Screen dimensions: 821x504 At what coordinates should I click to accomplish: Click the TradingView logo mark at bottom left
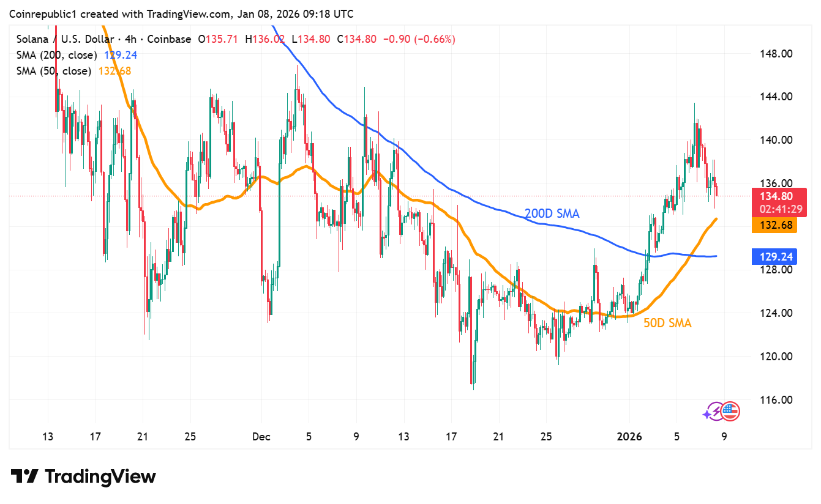click(x=24, y=476)
